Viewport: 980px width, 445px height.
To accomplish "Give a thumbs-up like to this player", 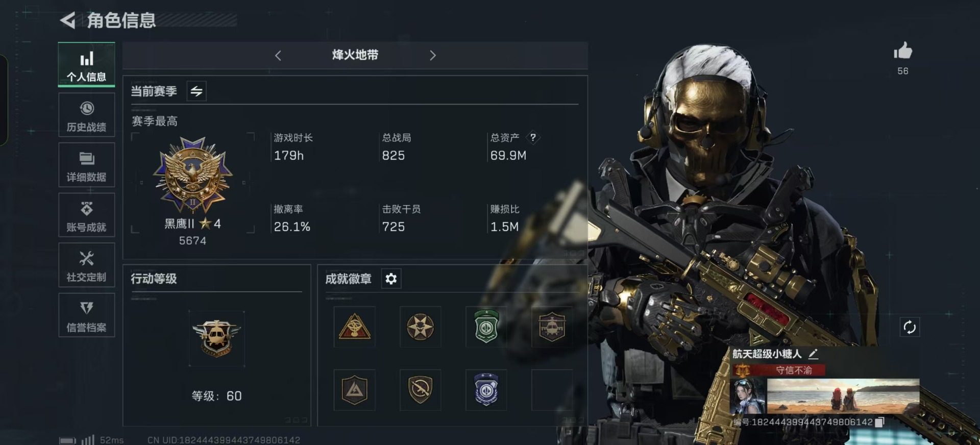I will (x=903, y=51).
